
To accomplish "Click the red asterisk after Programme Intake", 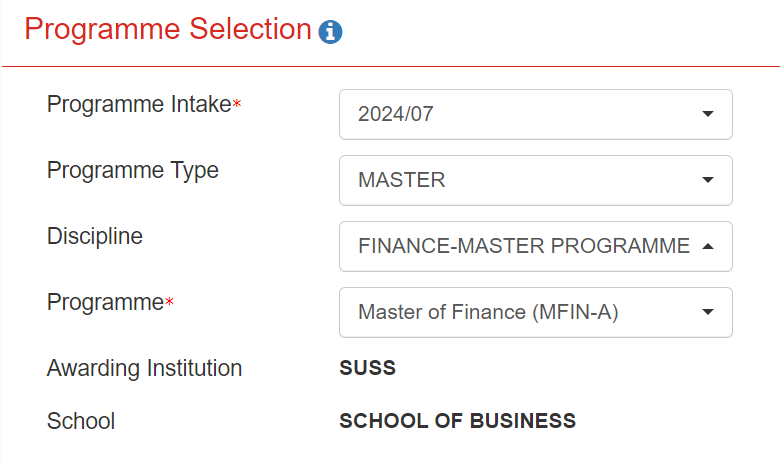I will click(237, 103).
